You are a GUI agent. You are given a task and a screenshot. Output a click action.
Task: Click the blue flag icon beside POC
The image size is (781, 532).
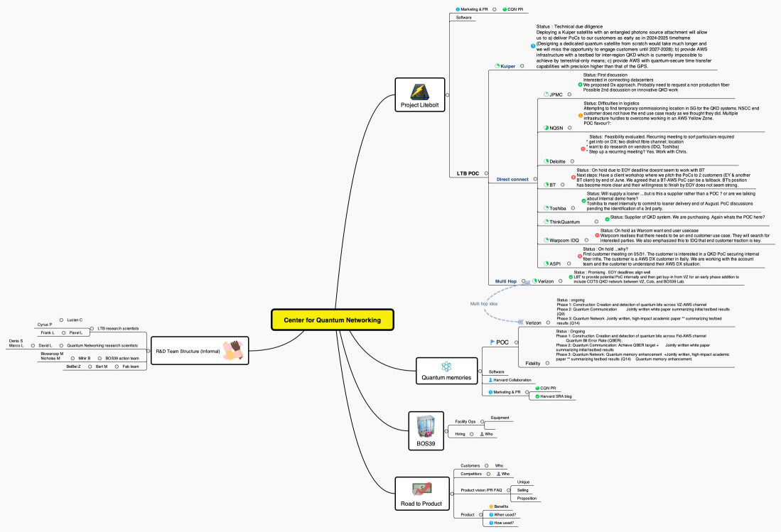(x=492, y=342)
